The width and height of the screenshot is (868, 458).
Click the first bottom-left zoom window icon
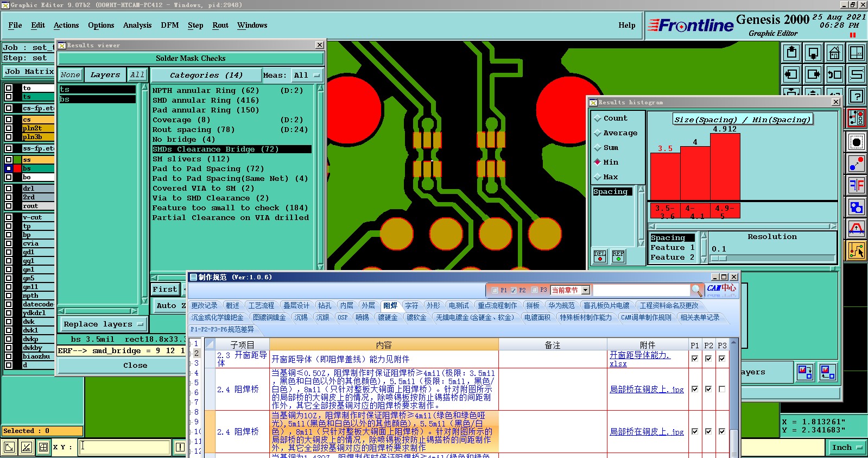(x=9, y=447)
